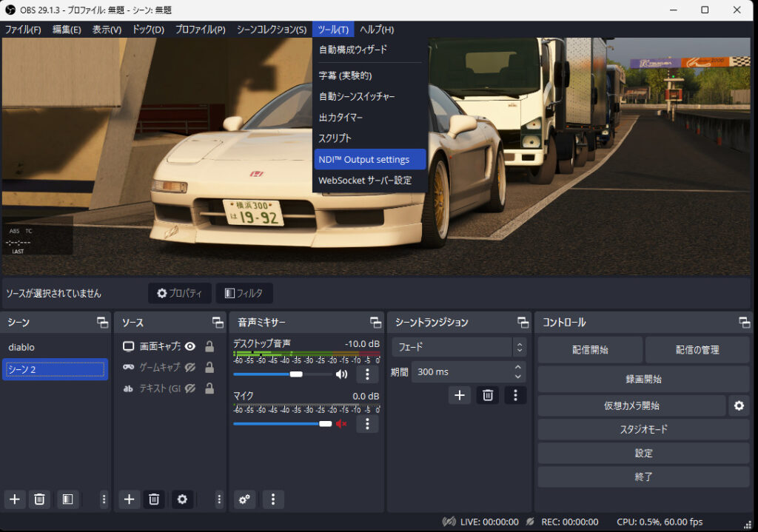This screenshot has height=532, width=758.
Task: Pop out the シーン dock panel
Action: [x=102, y=323]
